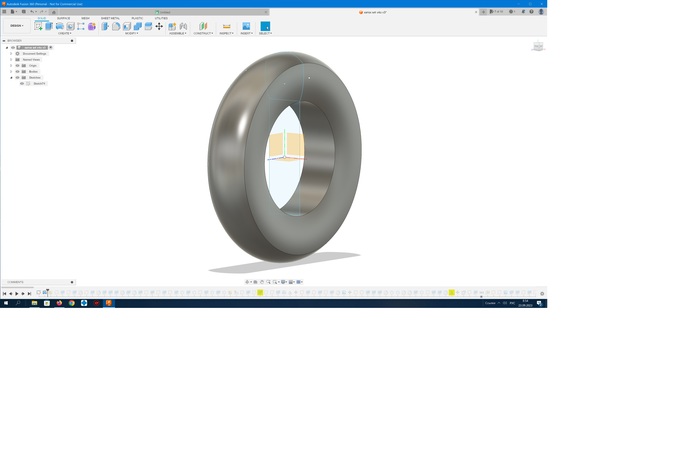Undo the last action

tap(32, 12)
